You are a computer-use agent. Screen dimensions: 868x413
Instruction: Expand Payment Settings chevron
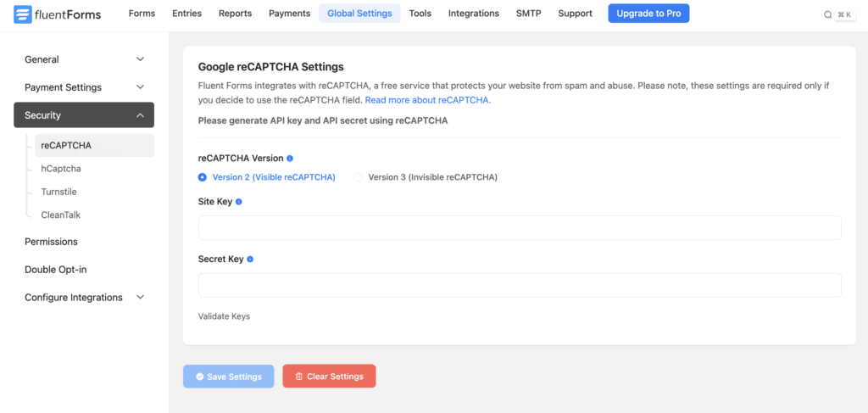(x=141, y=87)
